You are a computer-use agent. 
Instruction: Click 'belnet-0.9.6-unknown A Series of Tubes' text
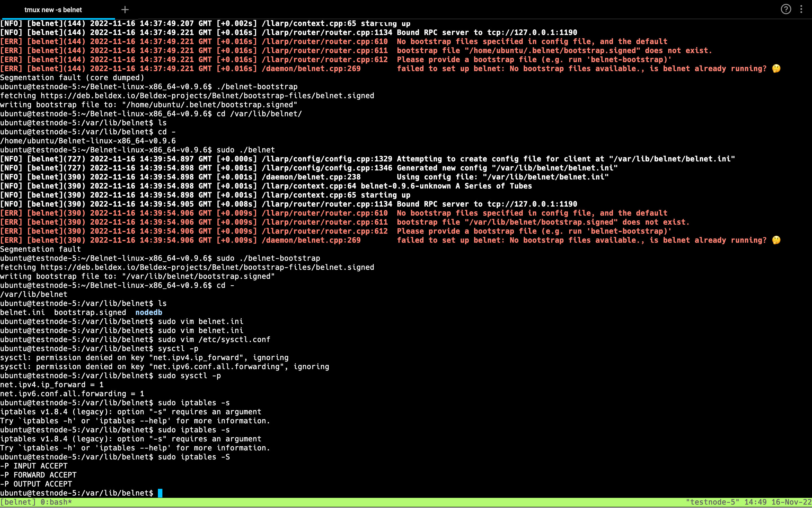click(x=446, y=186)
